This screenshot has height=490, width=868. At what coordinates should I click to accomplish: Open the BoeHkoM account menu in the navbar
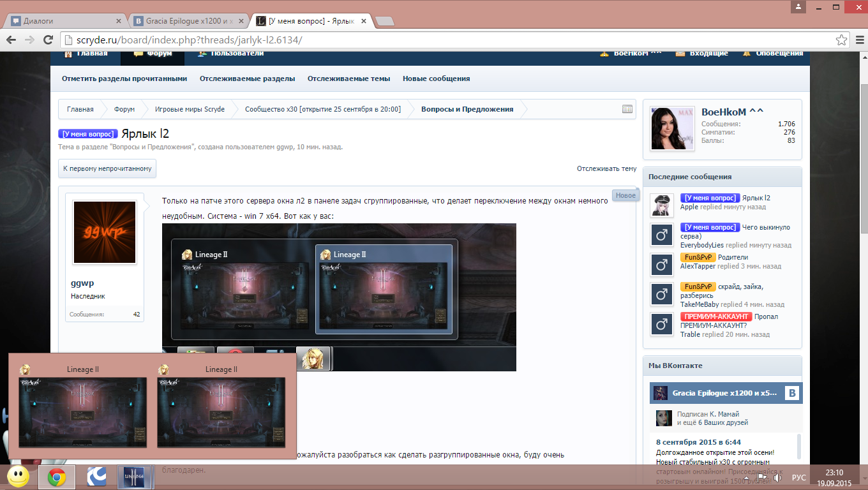tap(631, 54)
